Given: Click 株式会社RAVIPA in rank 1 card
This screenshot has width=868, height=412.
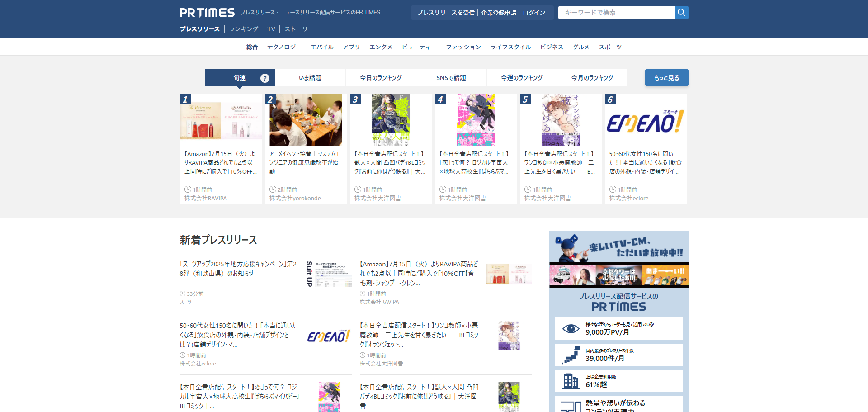Looking at the screenshot, I should 206,199.
